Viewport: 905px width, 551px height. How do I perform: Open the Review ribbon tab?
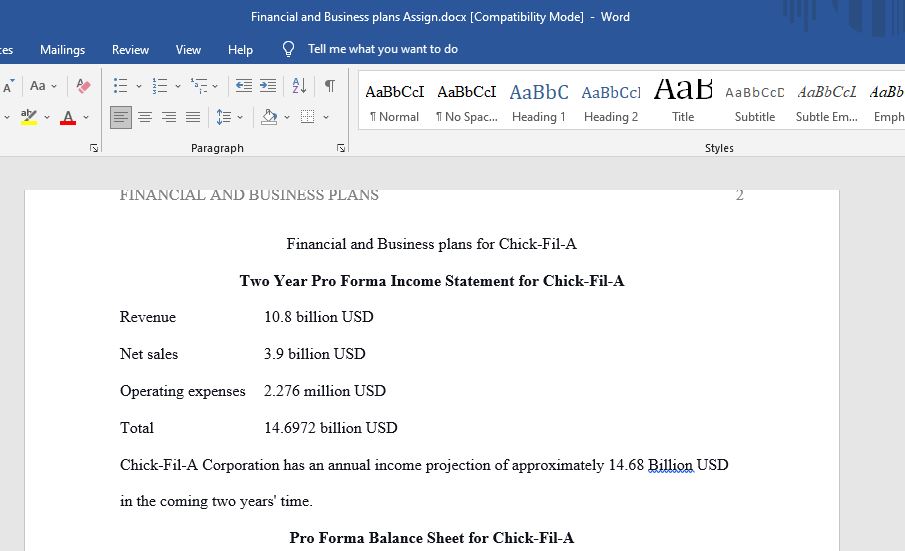click(x=130, y=50)
